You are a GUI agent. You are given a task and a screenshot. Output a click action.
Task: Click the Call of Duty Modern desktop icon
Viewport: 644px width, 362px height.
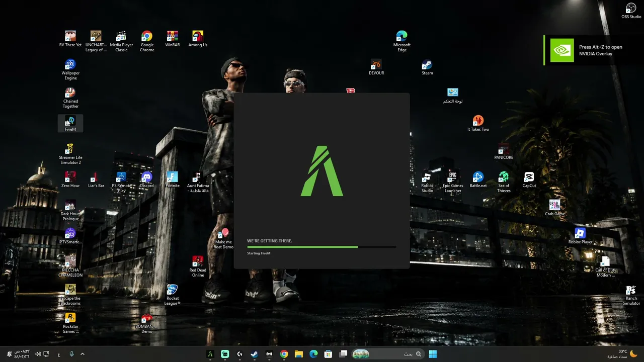606,266
